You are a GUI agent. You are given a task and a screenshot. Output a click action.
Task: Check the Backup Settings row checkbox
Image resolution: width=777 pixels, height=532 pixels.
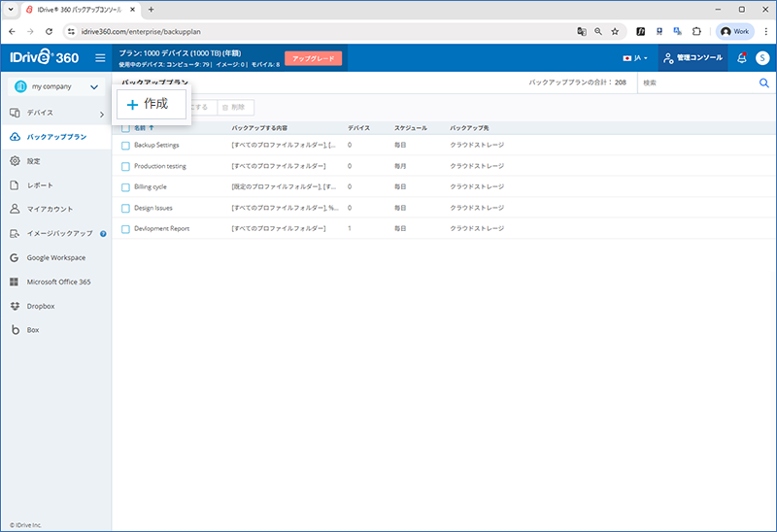click(x=125, y=146)
